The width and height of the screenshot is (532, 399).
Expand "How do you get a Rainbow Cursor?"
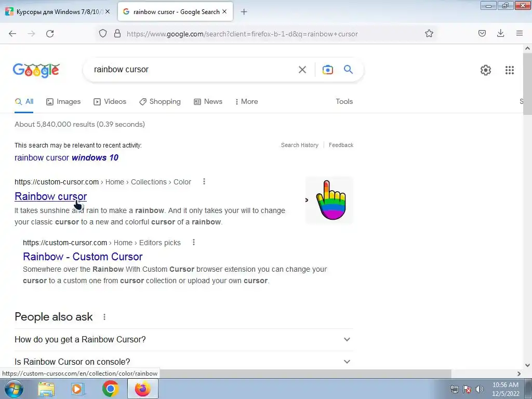tap(184, 339)
